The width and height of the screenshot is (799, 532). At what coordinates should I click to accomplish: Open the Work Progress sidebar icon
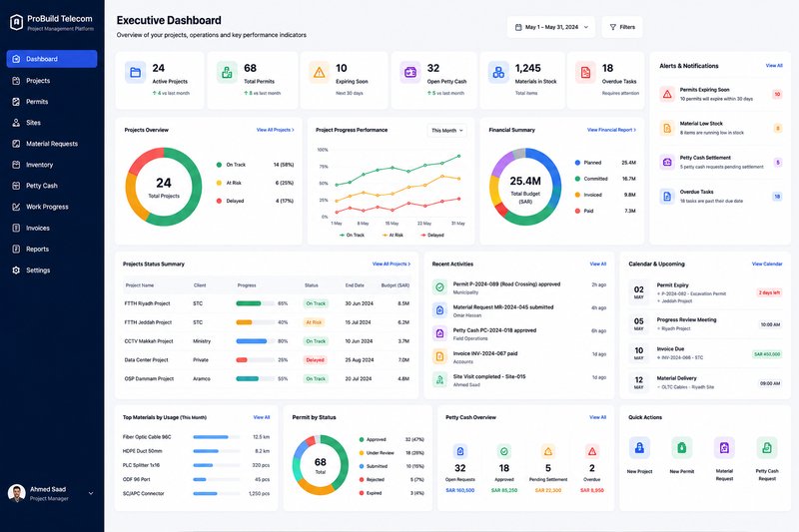pyautogui.click(x=16, y=207)
